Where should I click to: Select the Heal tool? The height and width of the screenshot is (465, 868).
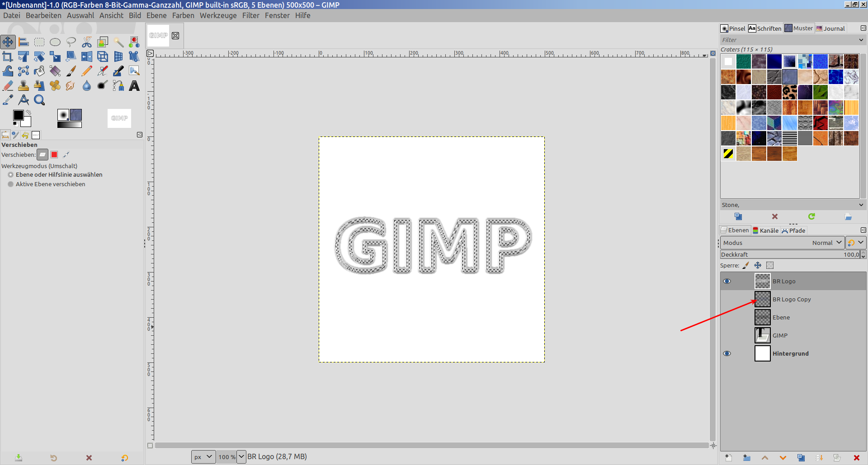point(55,85)
